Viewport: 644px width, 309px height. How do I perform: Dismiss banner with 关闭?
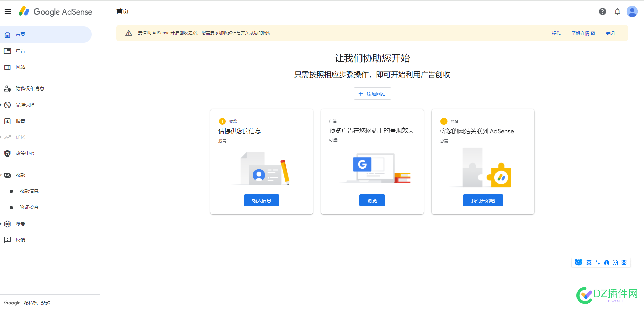pyautogui.click(x=610, y=33)
